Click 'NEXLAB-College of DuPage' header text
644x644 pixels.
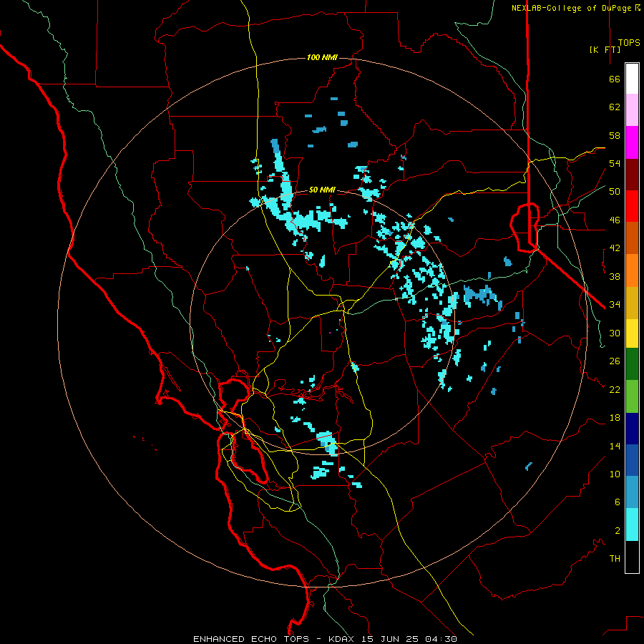pos(572,8)
